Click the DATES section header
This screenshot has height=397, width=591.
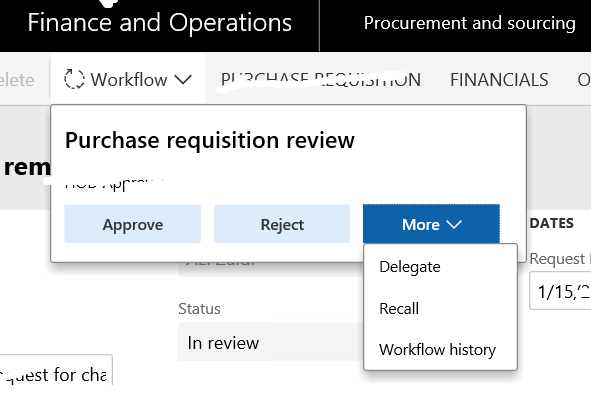point(551,223)
